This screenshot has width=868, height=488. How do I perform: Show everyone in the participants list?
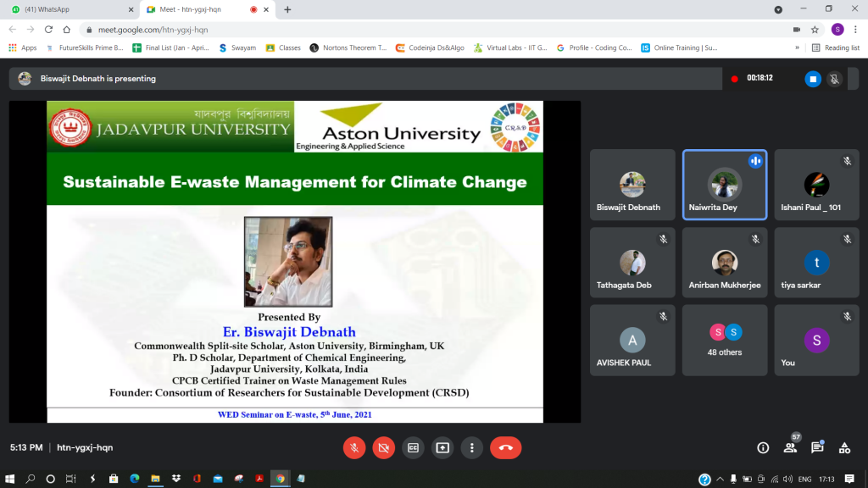[x=790, y=447]
